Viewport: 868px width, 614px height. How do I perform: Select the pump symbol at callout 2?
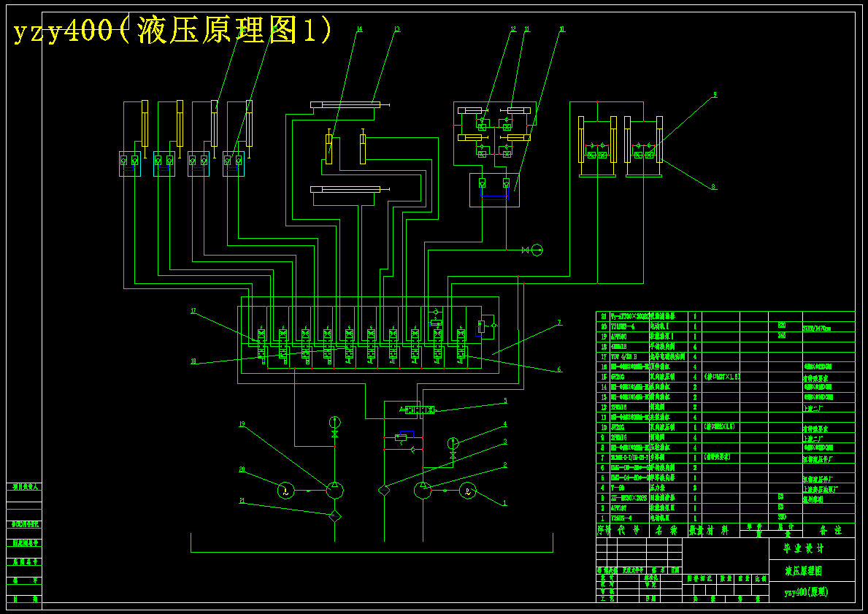click(423, 490)
